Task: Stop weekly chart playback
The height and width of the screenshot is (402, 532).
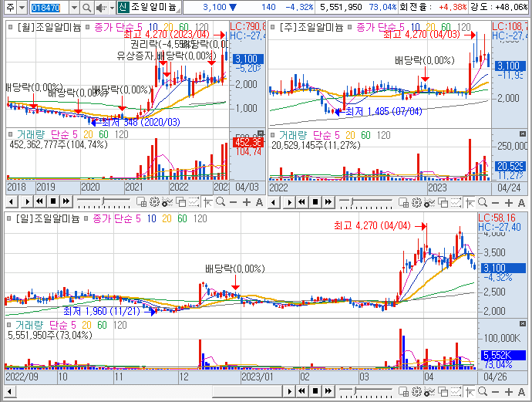Action: point(315,202)
